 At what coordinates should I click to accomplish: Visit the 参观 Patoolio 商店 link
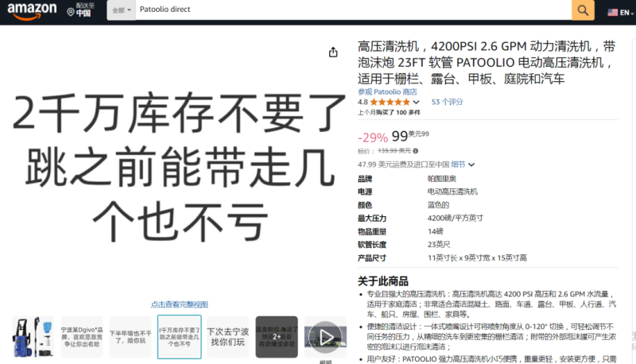point(387,91)
